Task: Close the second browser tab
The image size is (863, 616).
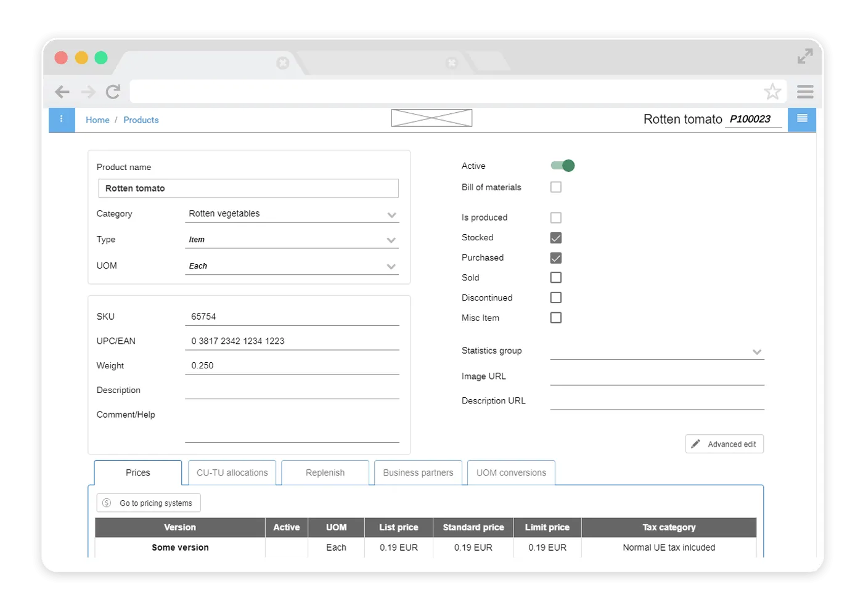Action: point(452,63)
